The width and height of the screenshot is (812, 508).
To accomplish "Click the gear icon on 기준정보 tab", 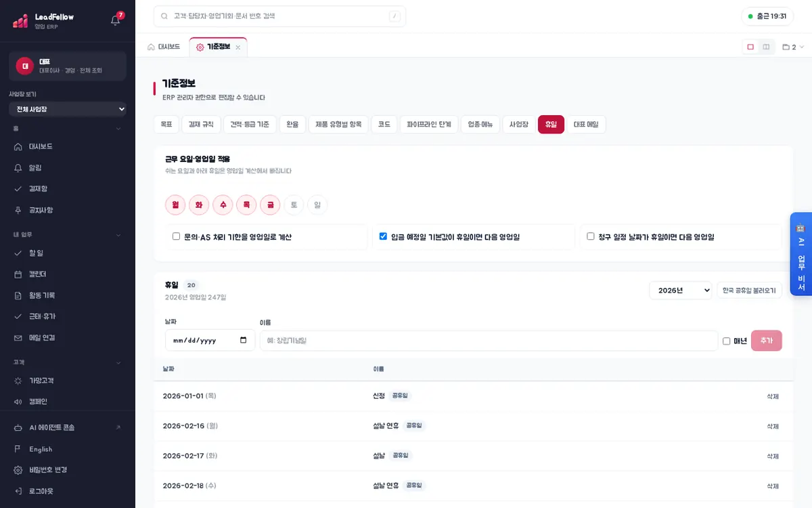I will pyautogui.click(x=200, y=47).
